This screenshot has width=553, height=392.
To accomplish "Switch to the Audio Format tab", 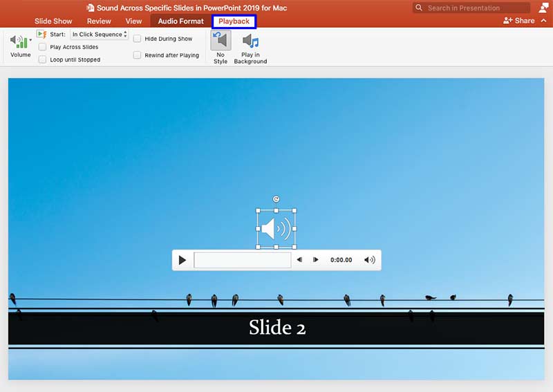I will tap(181, 21).
